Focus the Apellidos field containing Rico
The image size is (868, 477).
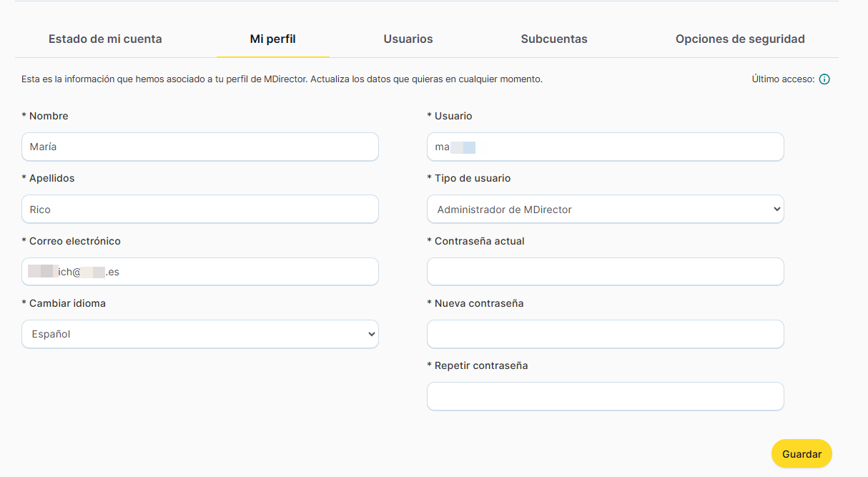click(x=199, y=210)
